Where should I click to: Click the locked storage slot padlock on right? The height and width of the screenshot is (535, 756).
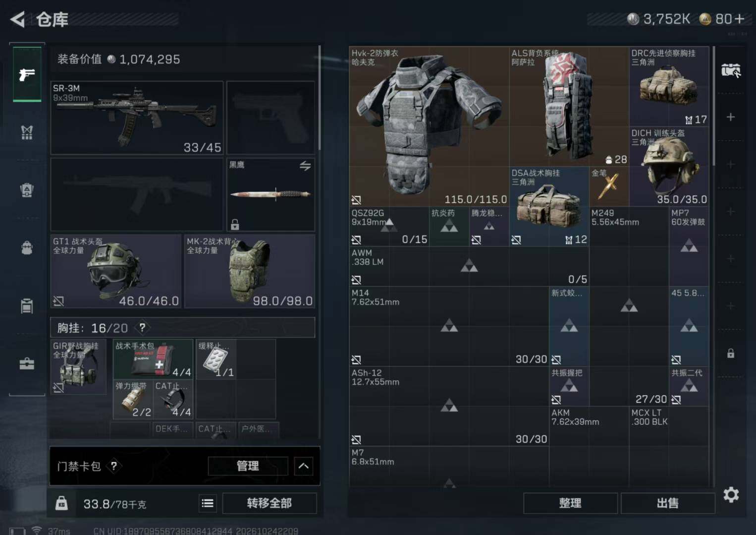pyautogui.click(x=731, y=354)
